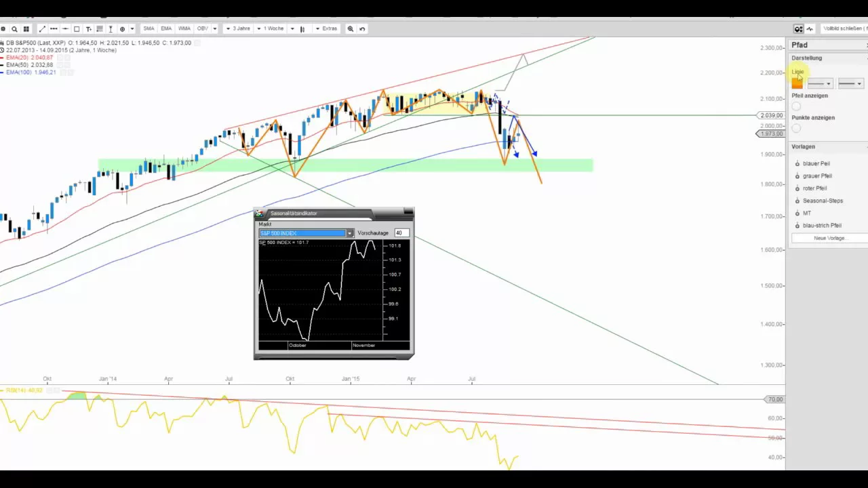Apply the blauer Pfeil template
Screen dimensions: 868x488
pyautogui.click(x=816, y=163)
